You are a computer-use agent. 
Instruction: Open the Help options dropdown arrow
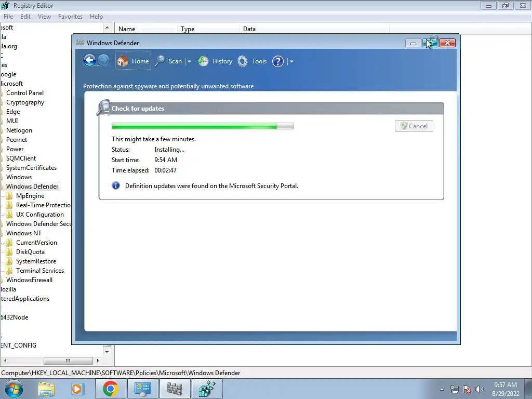291,61
